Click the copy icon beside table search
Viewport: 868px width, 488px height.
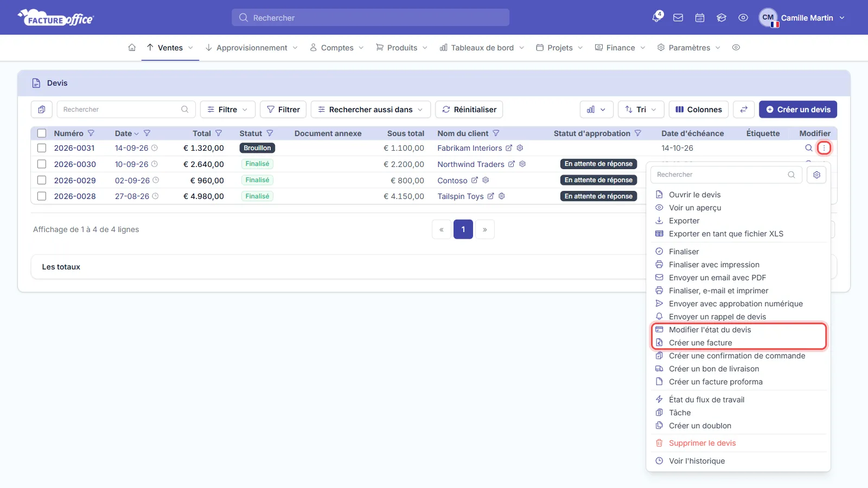coord(42,110)
